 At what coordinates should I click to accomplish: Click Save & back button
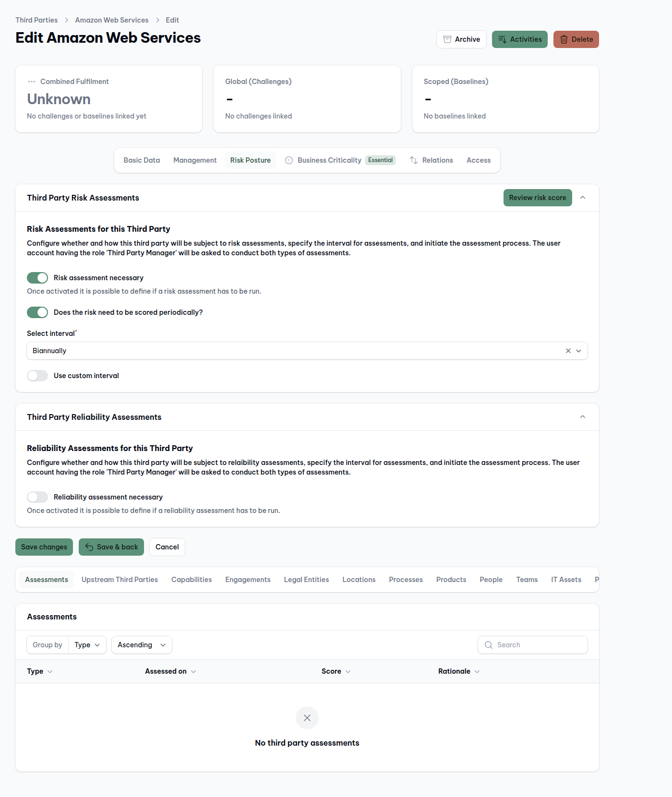click(x=111, y=547)
